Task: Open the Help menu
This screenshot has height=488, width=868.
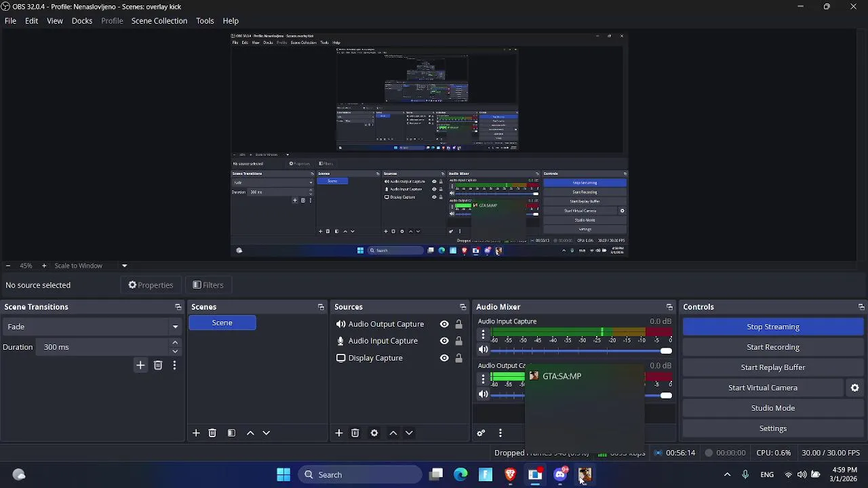Action: tap(231, 21)
